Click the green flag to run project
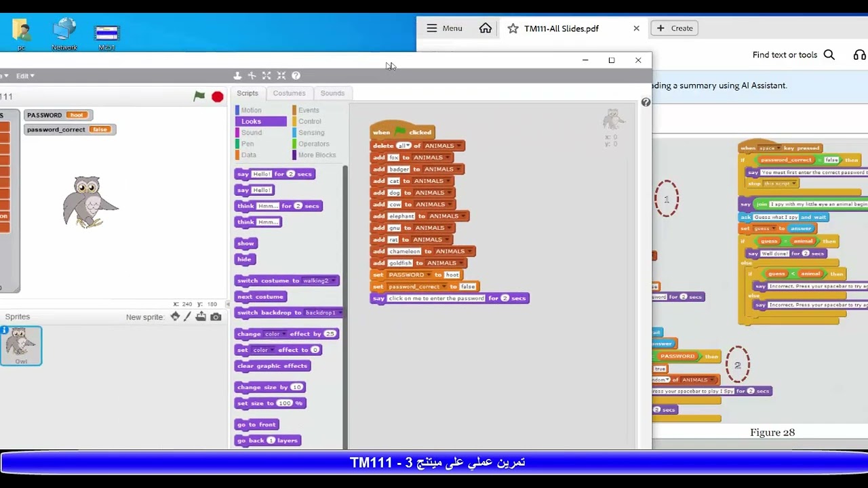Image resolution: width=868 pixels, height=488 pixels. (199, 97)
